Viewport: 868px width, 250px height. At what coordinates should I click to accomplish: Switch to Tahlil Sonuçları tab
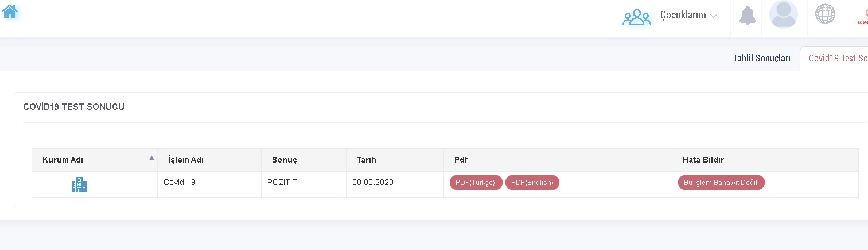[761, 58]
